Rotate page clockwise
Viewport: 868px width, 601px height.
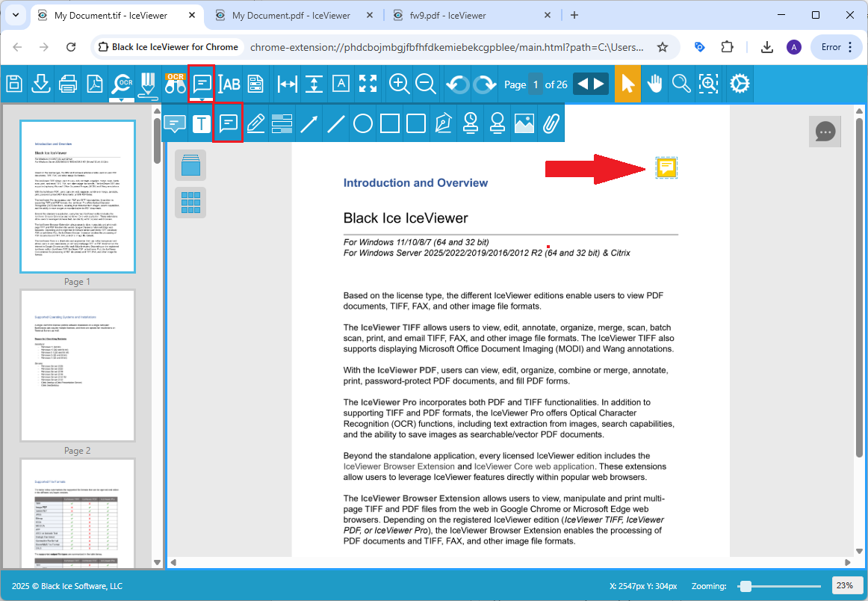click(484, 84)
